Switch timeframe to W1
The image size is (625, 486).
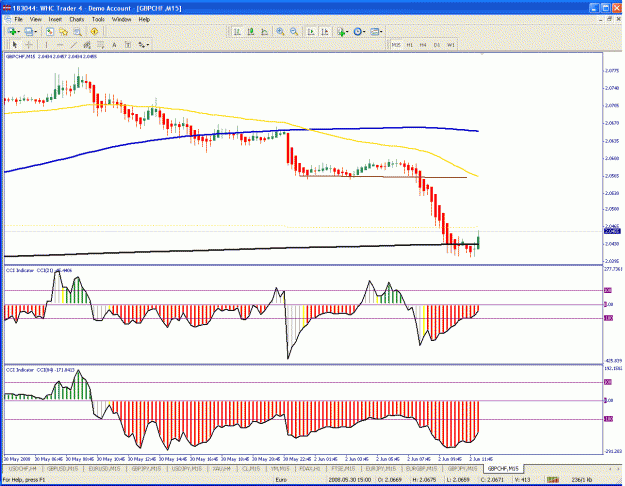(x=450, y=45)
